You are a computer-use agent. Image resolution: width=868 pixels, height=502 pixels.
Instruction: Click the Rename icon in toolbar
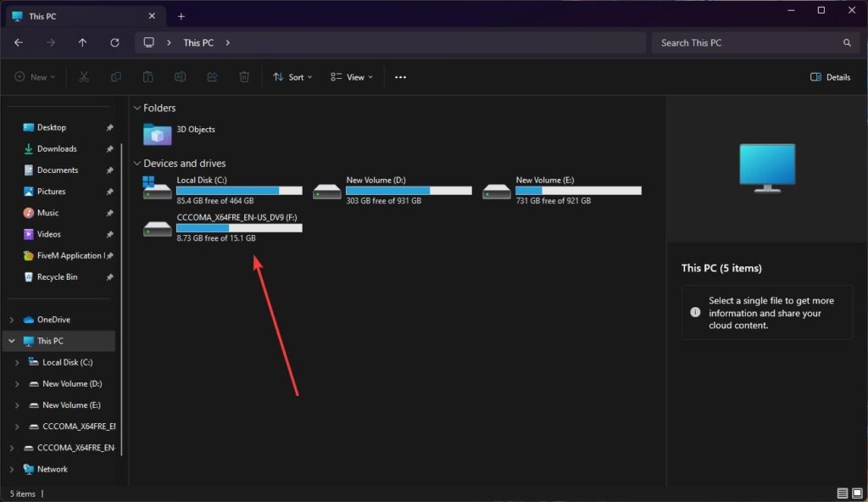click(180, 77)
